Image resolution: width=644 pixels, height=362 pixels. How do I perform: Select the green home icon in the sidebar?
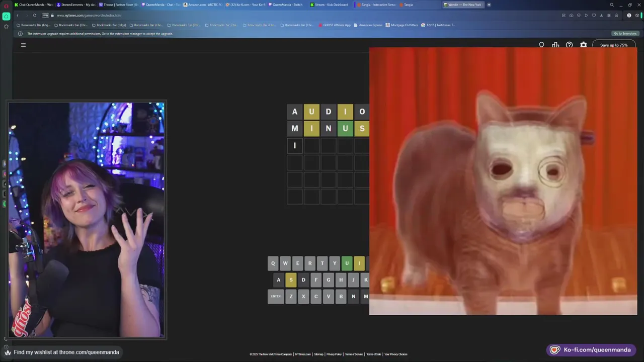point(6,16)
